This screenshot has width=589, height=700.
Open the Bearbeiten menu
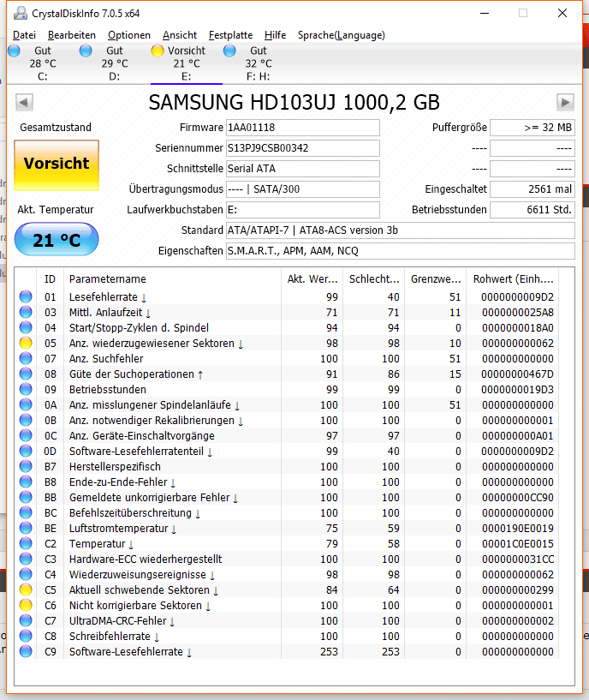(71, 35)
